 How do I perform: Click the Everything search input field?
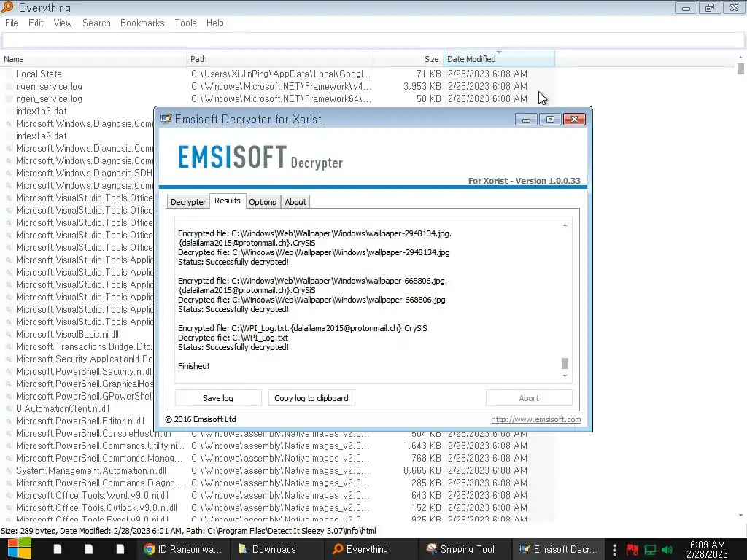[373, 40]
